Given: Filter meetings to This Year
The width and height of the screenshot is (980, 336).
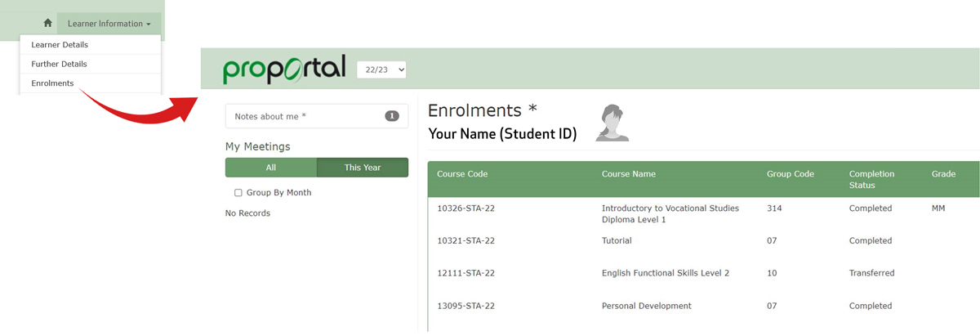Looking at the screenshot, I should (x=363, y=168).
